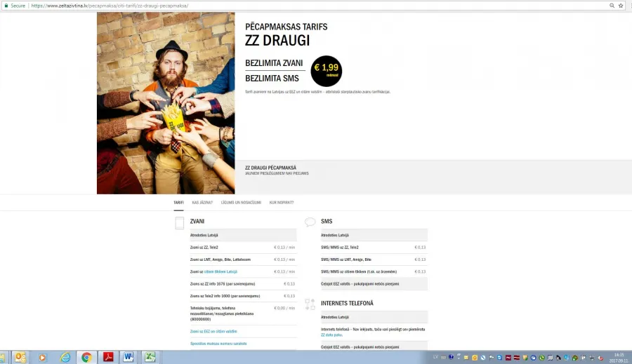Open 'Zvani uz EEZ un citām valstīm' link
Image resolution: width=632 pixels, height=364 pixels.
[x=213, y=331]
